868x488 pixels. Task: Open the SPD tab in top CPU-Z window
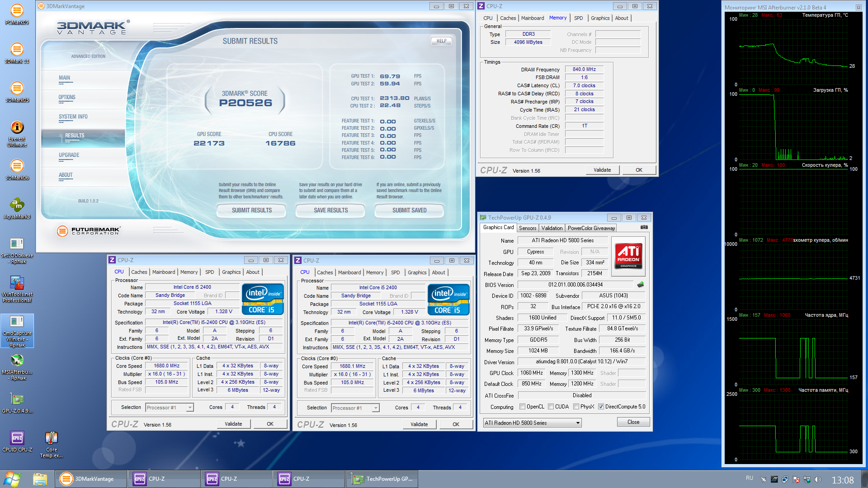click(x=578, y=18)
